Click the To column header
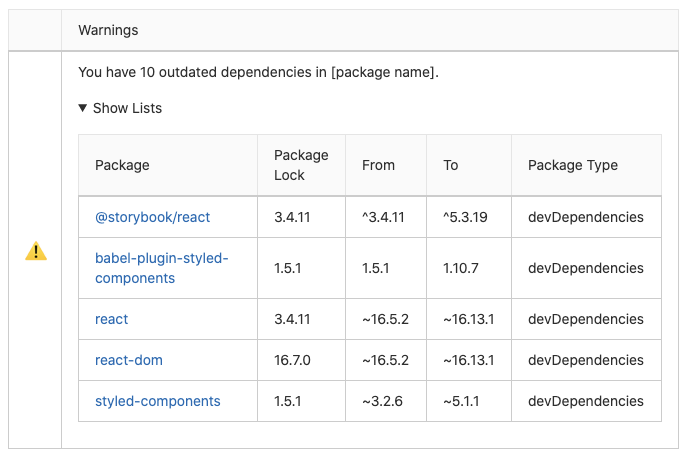This screenshot has height=457, width=686. coord(451,165)
